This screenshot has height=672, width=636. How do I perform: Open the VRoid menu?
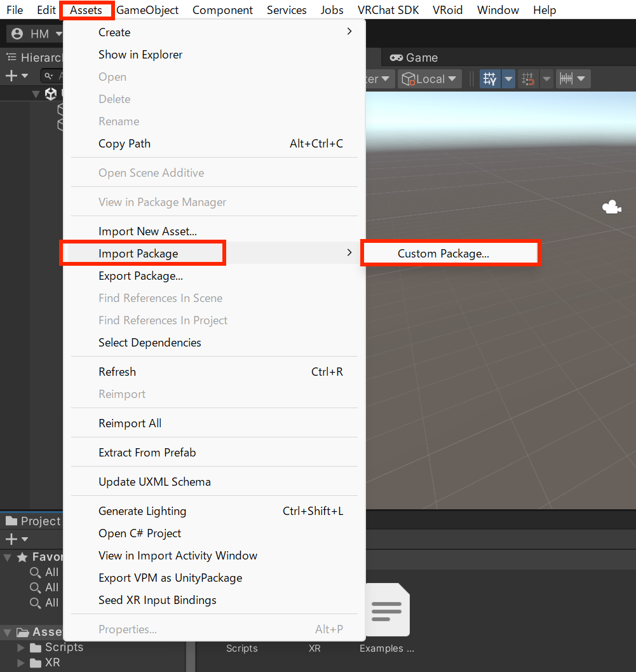(447, 10)
